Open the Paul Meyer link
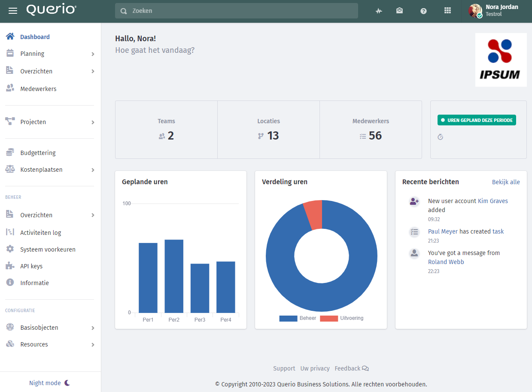The width and height of the screenshot is (532, 392). [x=443, y=231]
